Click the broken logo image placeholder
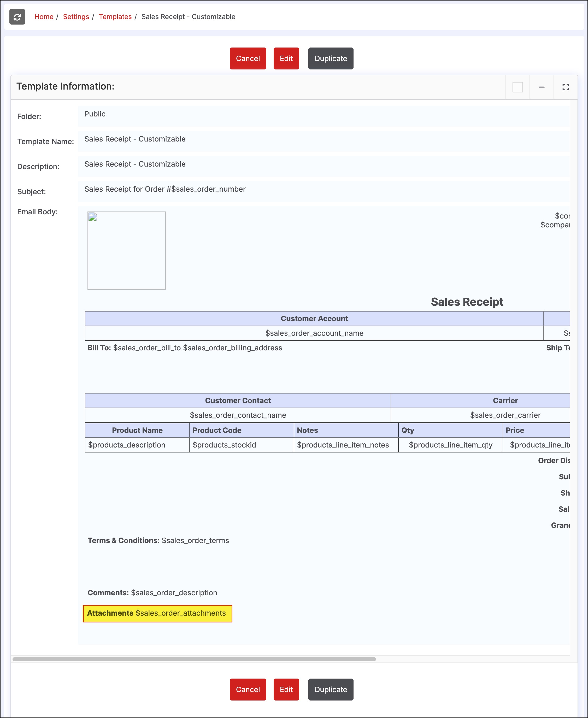Image resolution: width=588 pixels, height=718 pixels. click(x=126, y=251)
